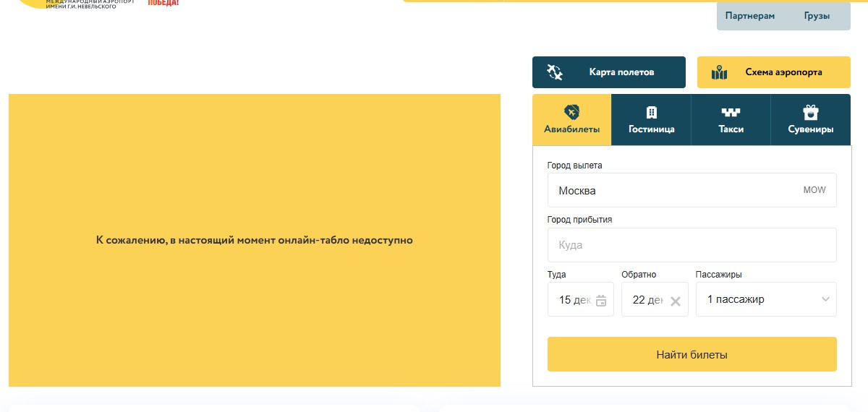The image size is (868, 412).
Task: Open the Гостиница hotel building icon
Action: (651, 112)
